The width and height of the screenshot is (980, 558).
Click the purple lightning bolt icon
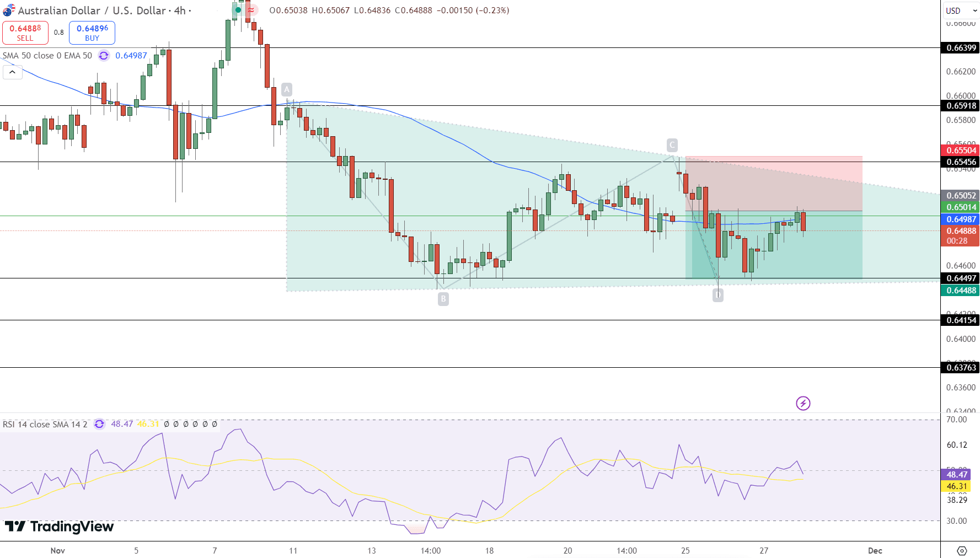tap(803, 403)
